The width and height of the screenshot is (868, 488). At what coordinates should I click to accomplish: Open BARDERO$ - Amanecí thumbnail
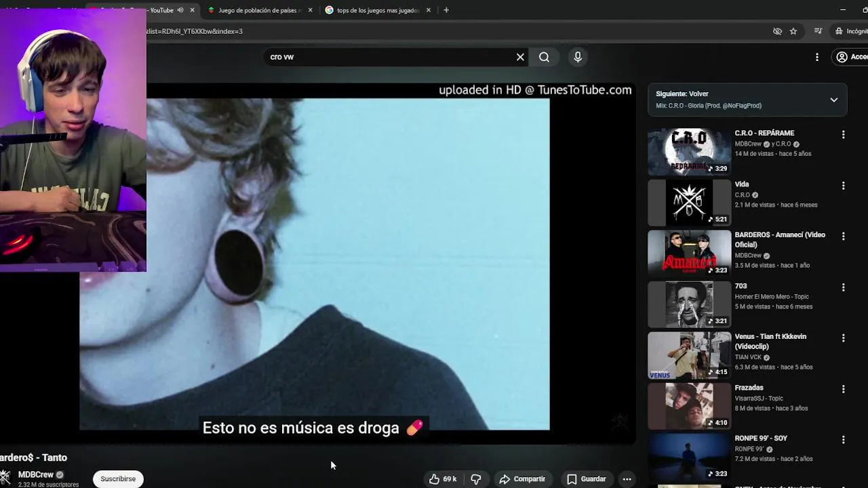[690, 253]
